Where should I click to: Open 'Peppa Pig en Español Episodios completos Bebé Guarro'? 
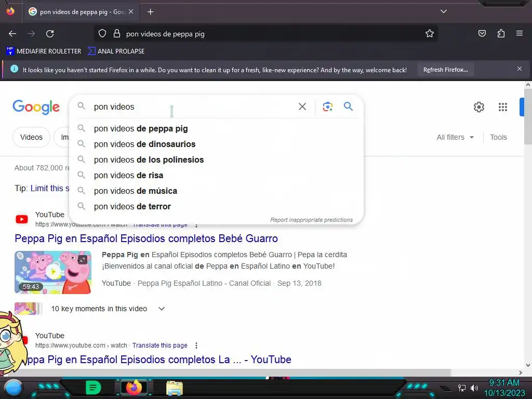[x=146, y=238]
